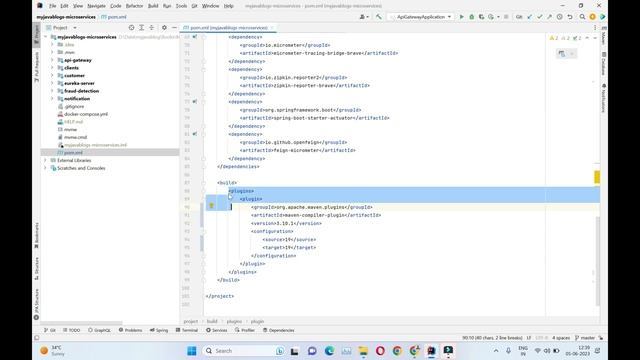This screenshot has width=640, height=360.
Task: Open File Explorer from taskbar
Action: (x=363, y=351)
